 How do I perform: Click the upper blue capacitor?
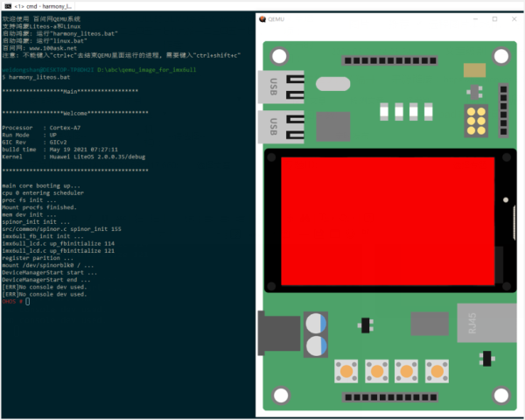coord(316,323)
